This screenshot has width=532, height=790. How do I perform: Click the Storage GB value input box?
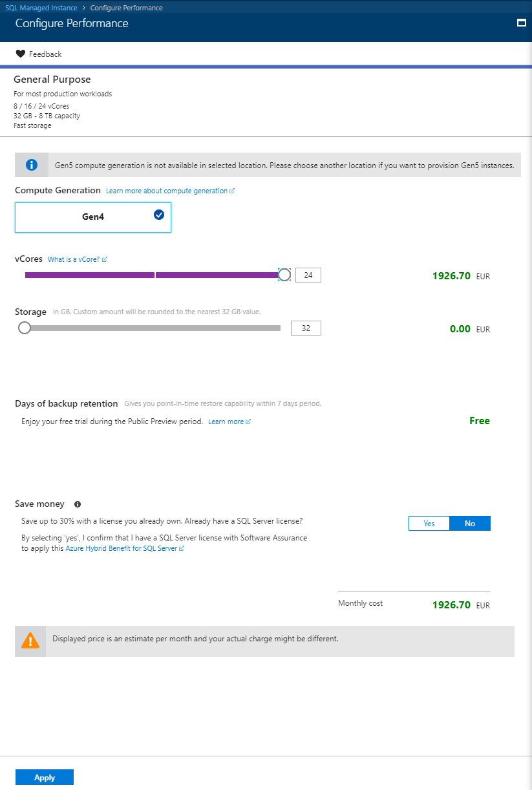click(x=306, y=328)
